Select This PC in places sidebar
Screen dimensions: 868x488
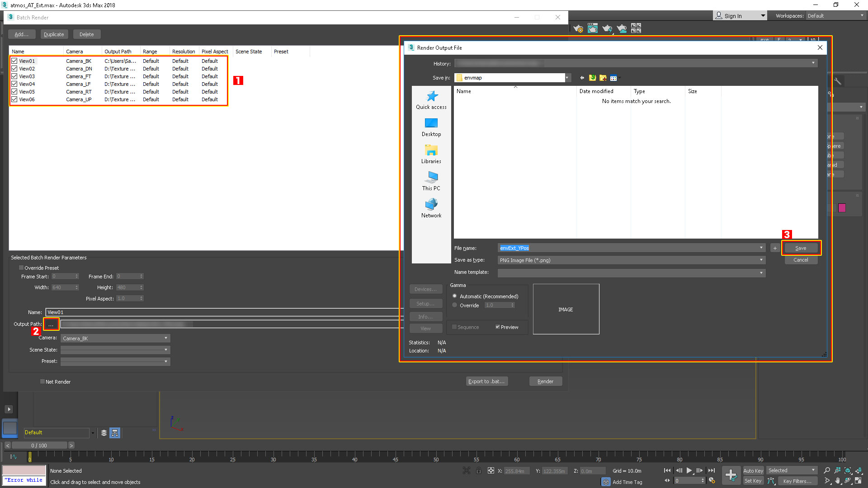[431, 181]
